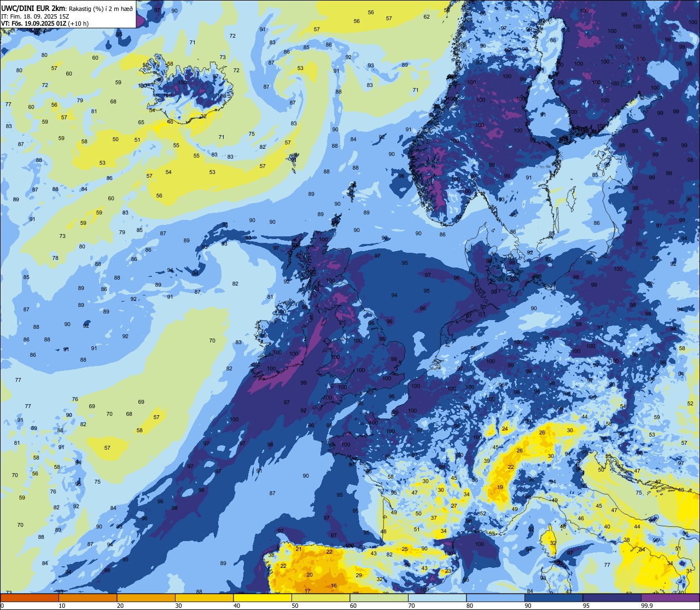Image resolution: width=700 pixels, height=610 pixels.
Task: Click the amber 20–30 legend swatch
Action: point(146,597)
